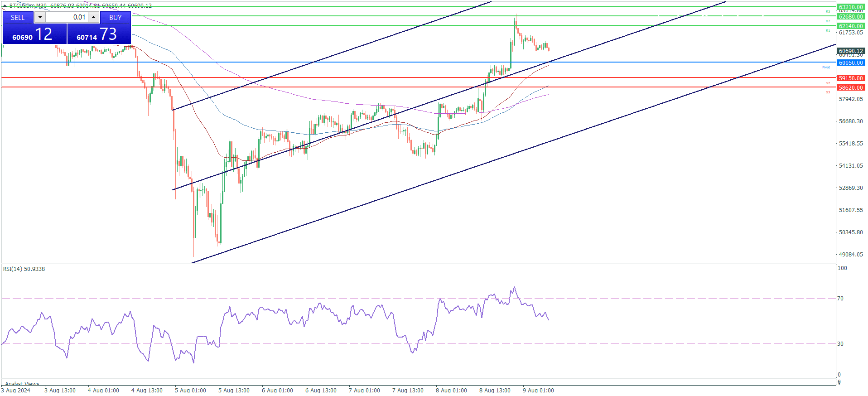Click the red 58620.00 price label
The width and height of the screenshot is (868, 396).
click(x=851, y=88)
